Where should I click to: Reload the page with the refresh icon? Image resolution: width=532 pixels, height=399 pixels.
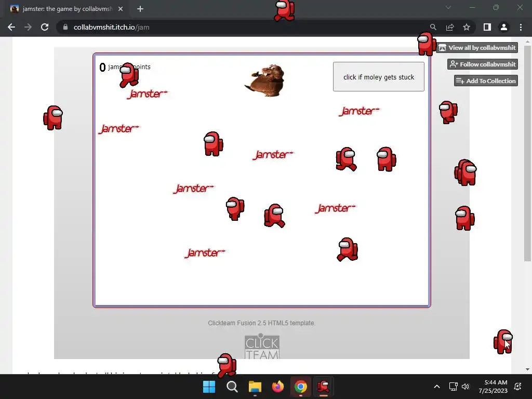click(45, 27)
